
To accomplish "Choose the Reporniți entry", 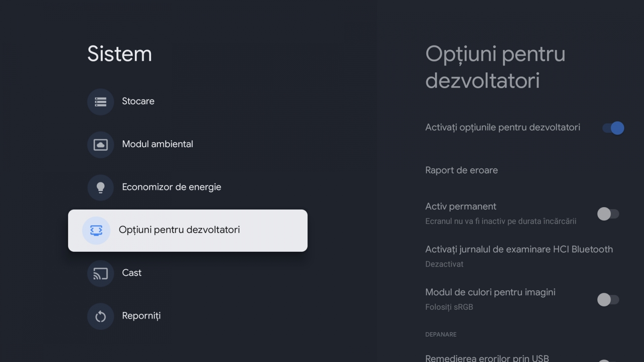I will point(188,317).
